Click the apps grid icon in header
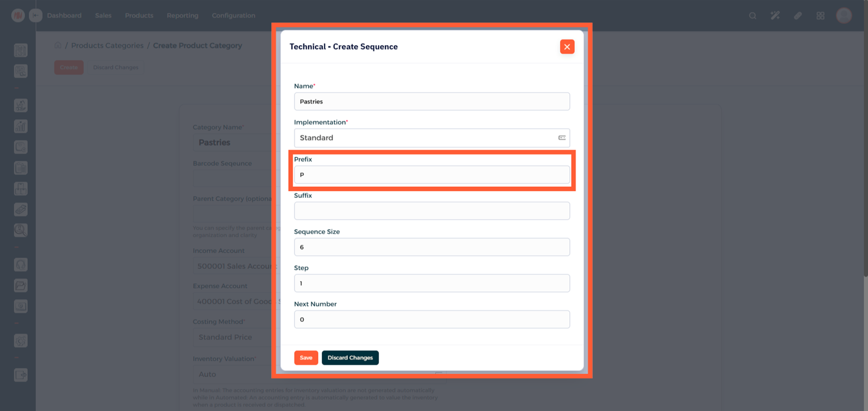 tap(820, 16)
